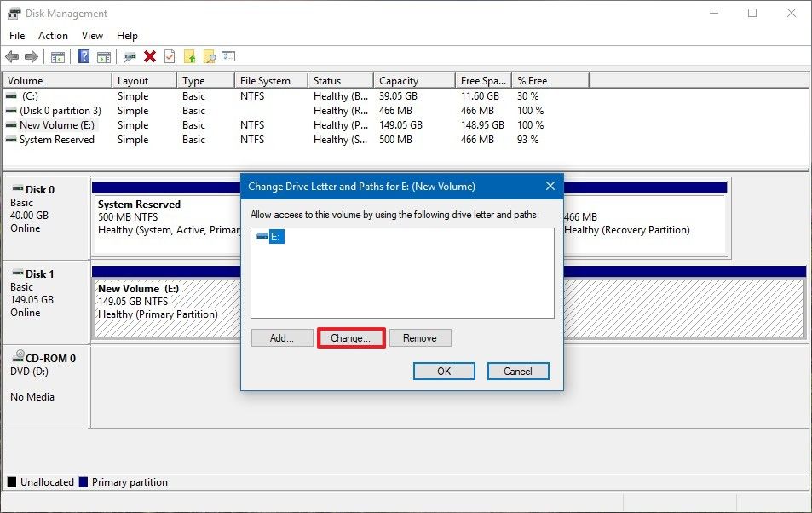The height and width of the screenshot is (513, 812).
Task: Open the View menu
Action: click(x=92, y=35)
